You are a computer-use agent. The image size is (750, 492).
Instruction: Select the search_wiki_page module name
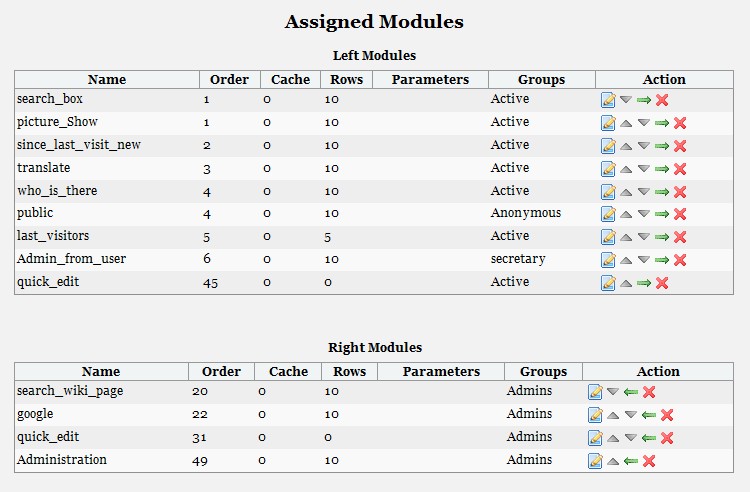click(x=70, y=391)
